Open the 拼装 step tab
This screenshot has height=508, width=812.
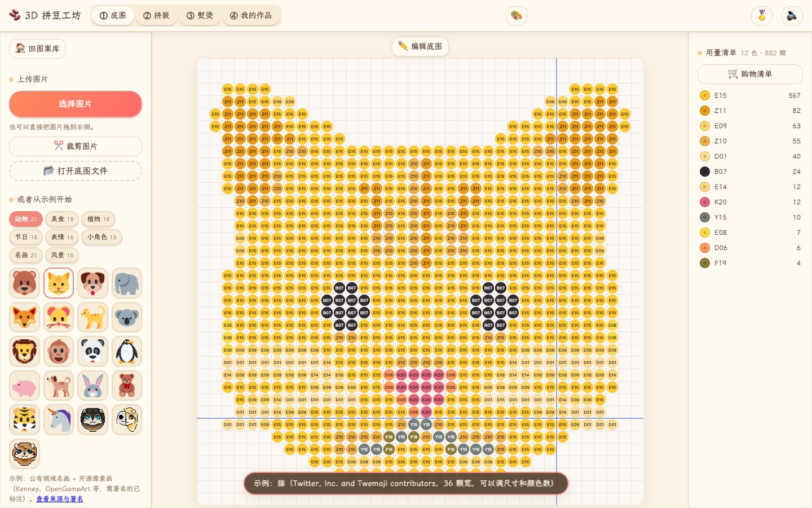[156, 16]
